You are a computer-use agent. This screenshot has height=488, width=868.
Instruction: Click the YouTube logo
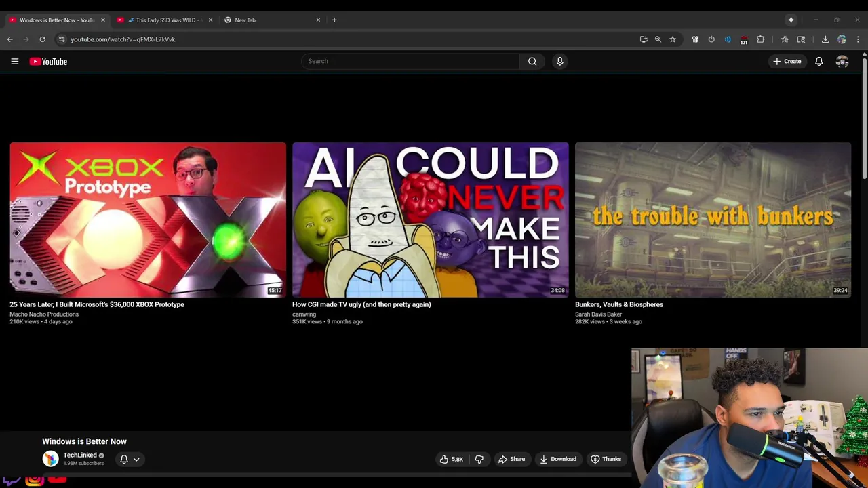[x=48, y=62]
